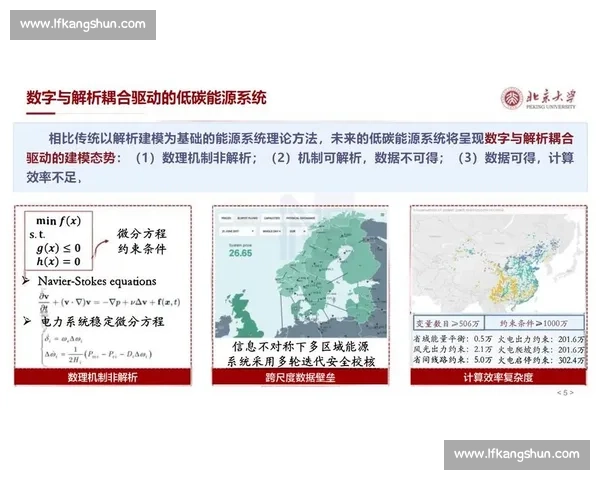Image resolution: width=600 pixels, height=480 pixels.
Task: Click the swing equation formula with 2H
Action: [98, 354]
